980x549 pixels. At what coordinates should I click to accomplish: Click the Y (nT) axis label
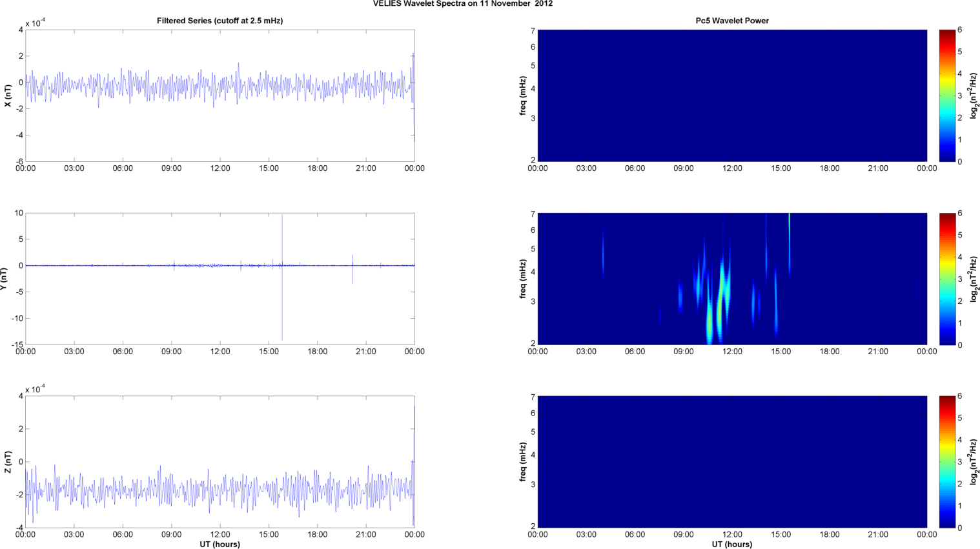[x=4, y=279]
